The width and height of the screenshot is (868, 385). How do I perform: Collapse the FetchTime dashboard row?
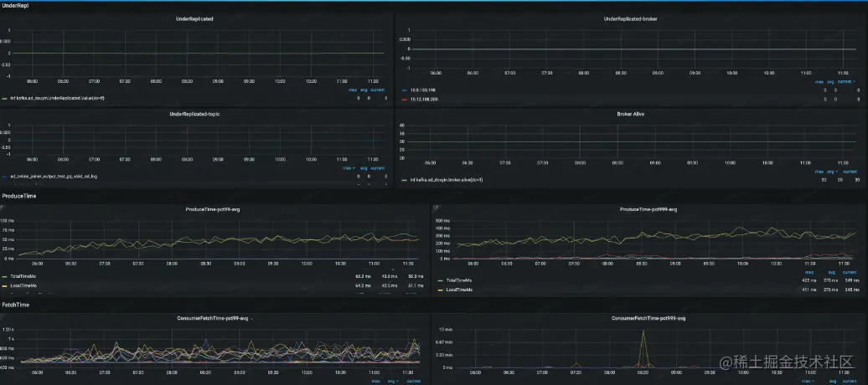15,305
